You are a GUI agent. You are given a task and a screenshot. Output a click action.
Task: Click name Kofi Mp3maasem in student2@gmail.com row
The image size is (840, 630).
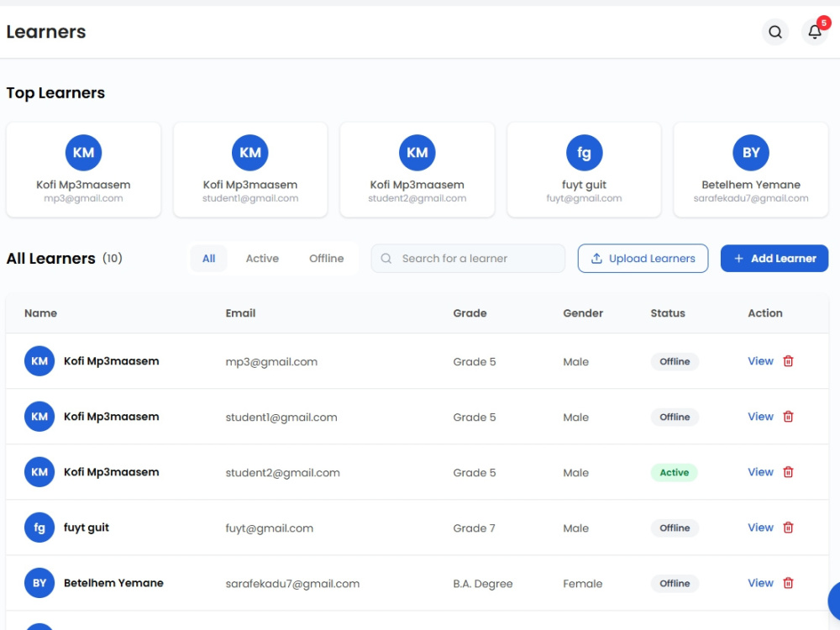pos(112,472)
